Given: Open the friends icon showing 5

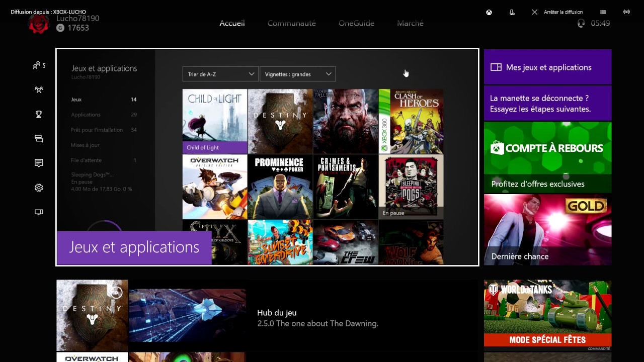Looking at the screenshot, I should coord(39,65).
